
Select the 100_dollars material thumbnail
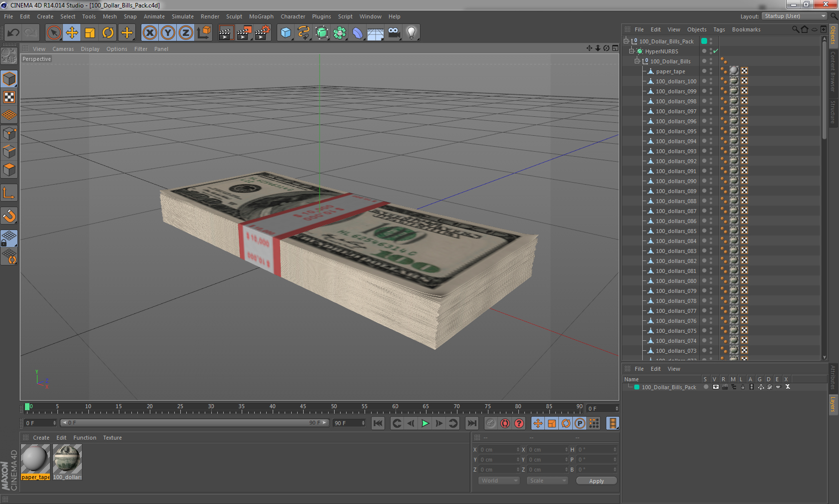67,459
